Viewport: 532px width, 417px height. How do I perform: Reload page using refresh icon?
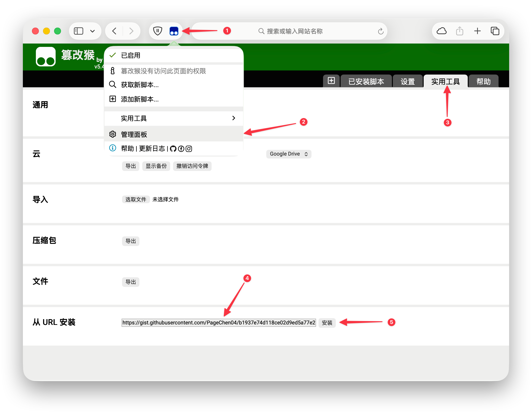(381, 31)
